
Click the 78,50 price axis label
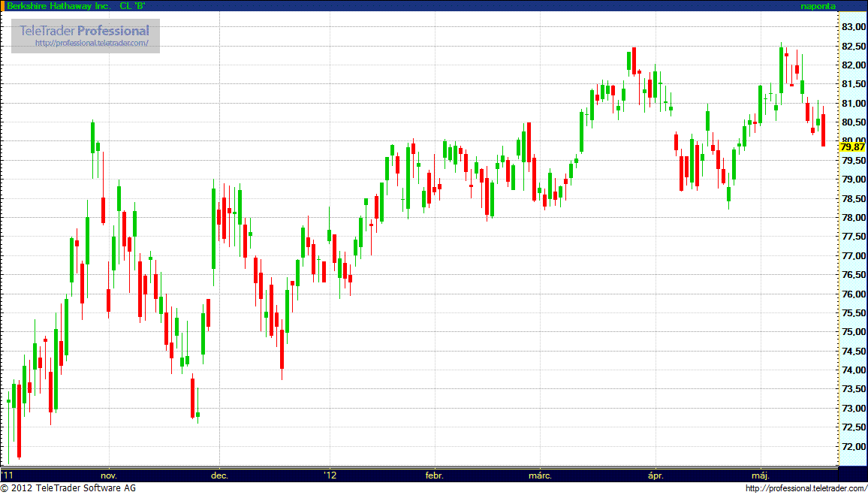(x=853, y=198)
